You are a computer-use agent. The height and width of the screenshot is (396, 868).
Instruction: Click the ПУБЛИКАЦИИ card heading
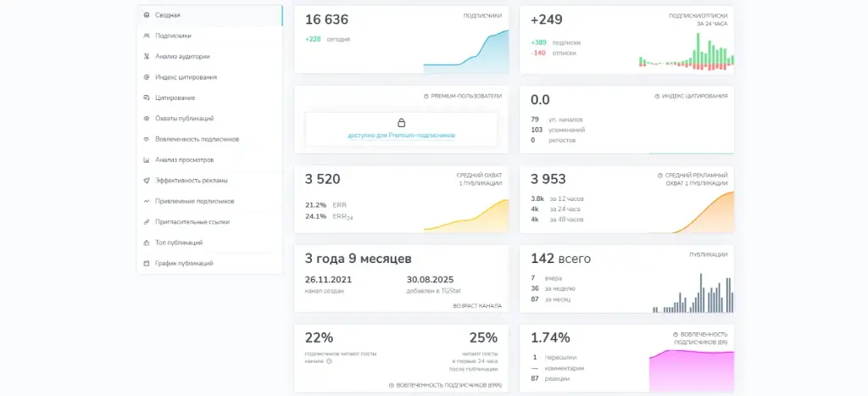pos(709,255)
